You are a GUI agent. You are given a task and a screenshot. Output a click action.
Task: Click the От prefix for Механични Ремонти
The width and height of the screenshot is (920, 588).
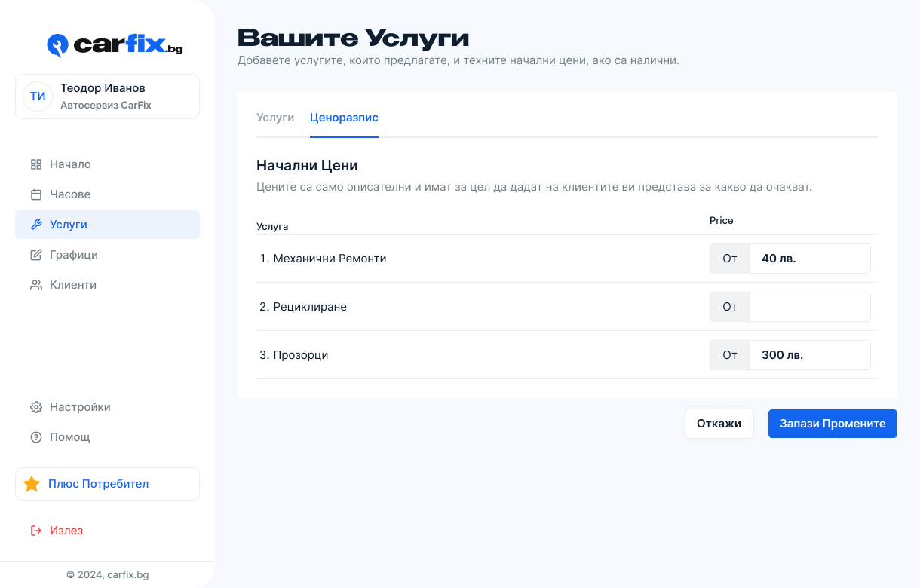click(x=730, y=259)
